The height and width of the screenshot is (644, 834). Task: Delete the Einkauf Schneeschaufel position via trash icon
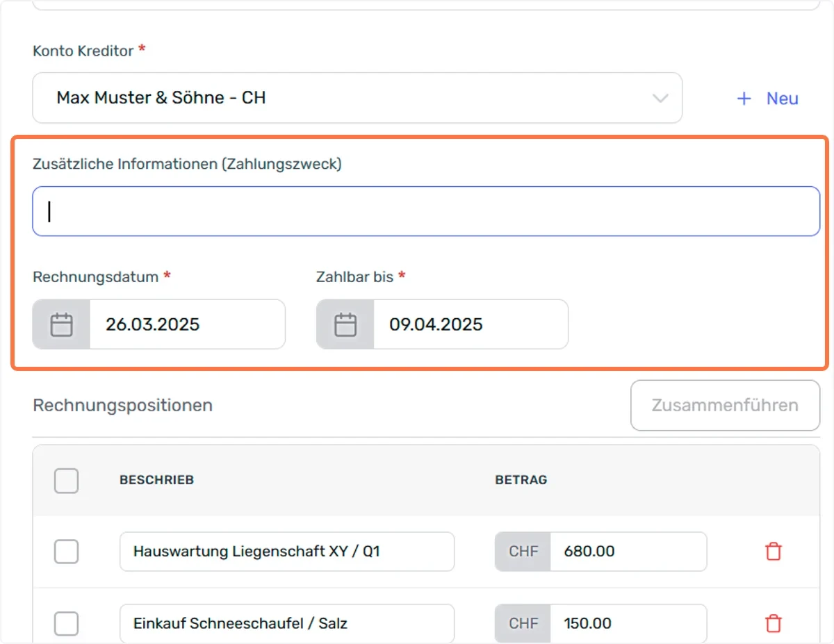click(774, 623)
